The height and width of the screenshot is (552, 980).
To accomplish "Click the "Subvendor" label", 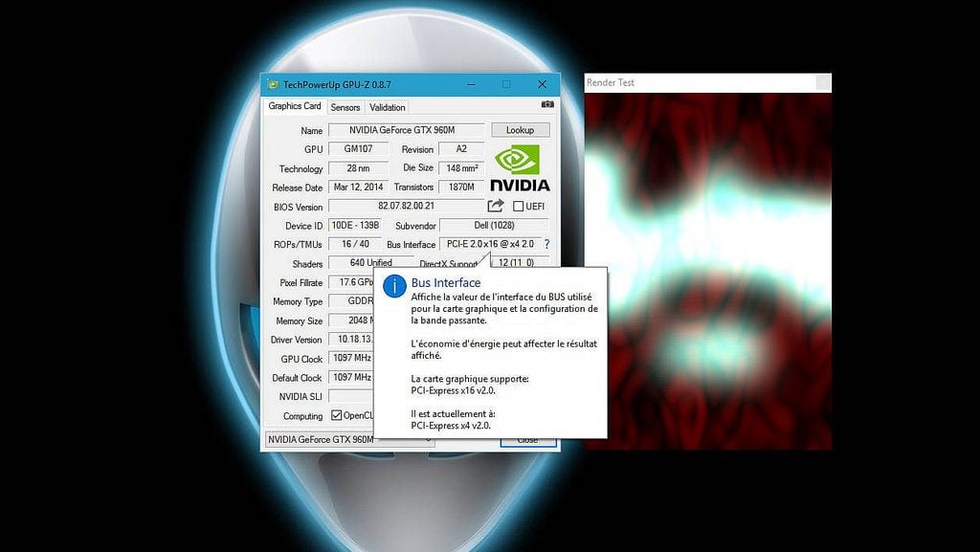I will click(x=415, y=226).
